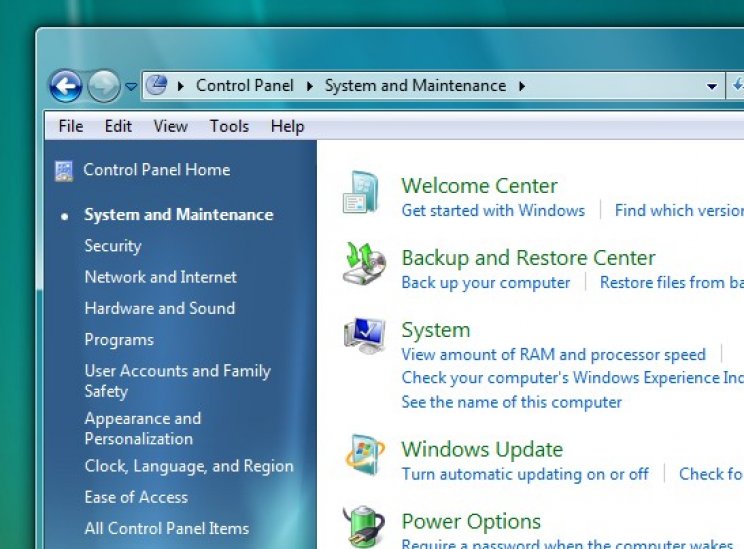
Task: Open the Welcome Center heading
Action: pyautogui.click(x=479, y=186)
